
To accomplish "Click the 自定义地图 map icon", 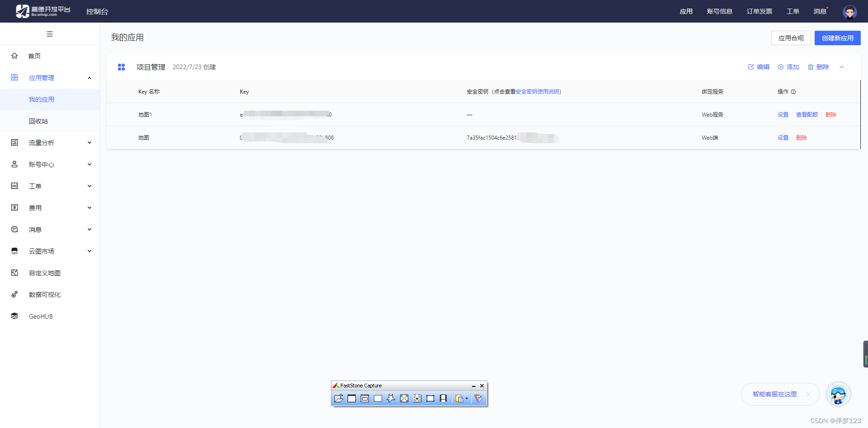I will 14,273.
